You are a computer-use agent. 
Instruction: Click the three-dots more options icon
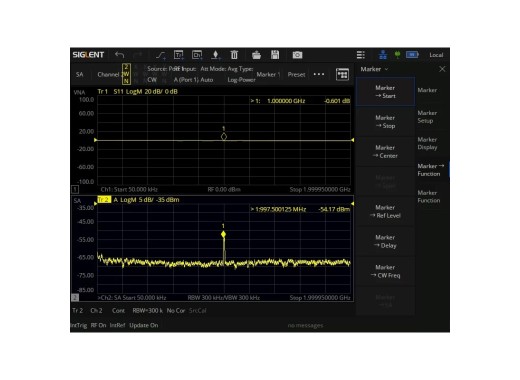319,74
